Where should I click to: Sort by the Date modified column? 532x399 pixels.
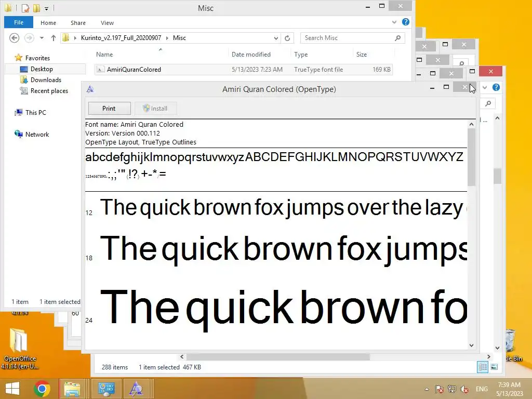pyautogui.click(x=251, y=54)
